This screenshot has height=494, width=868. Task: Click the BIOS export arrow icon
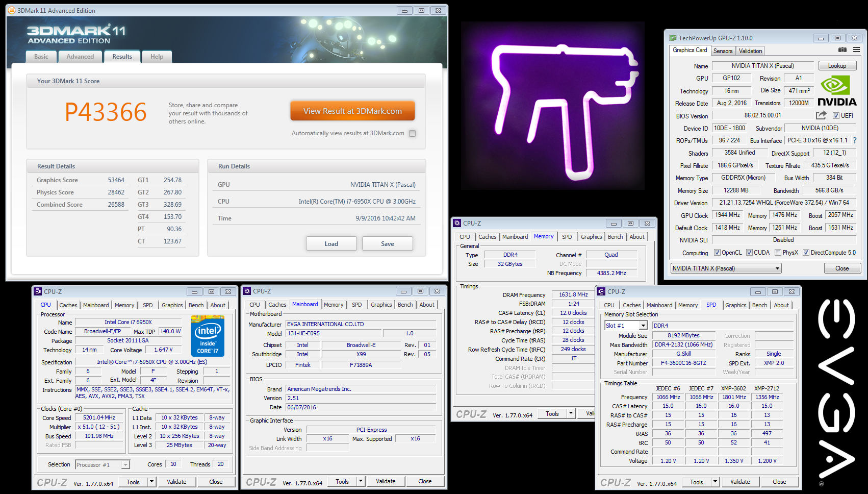pos(821,115)
